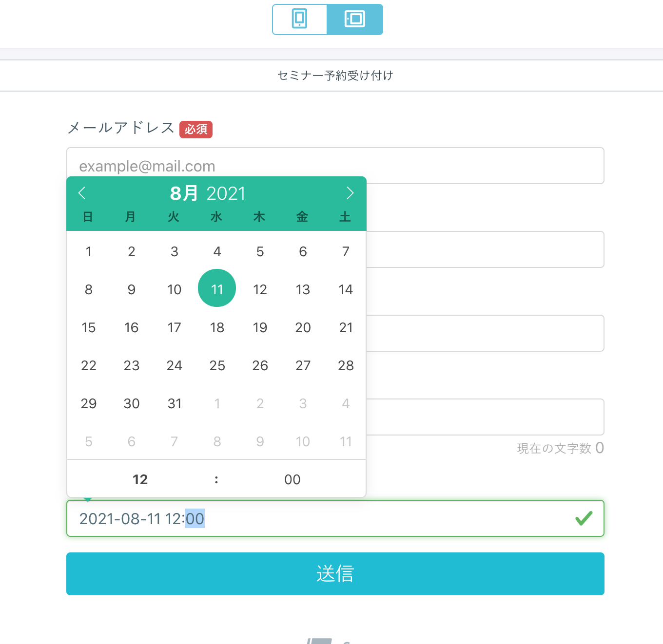The height and width of the screenshot is (644, 663).
Task: Open the minutes selector showing 00
Action: pos(292,479)
